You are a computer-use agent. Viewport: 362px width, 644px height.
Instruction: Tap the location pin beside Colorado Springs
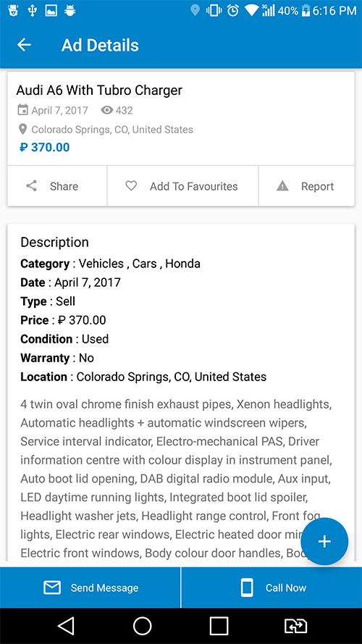(23, 130)
